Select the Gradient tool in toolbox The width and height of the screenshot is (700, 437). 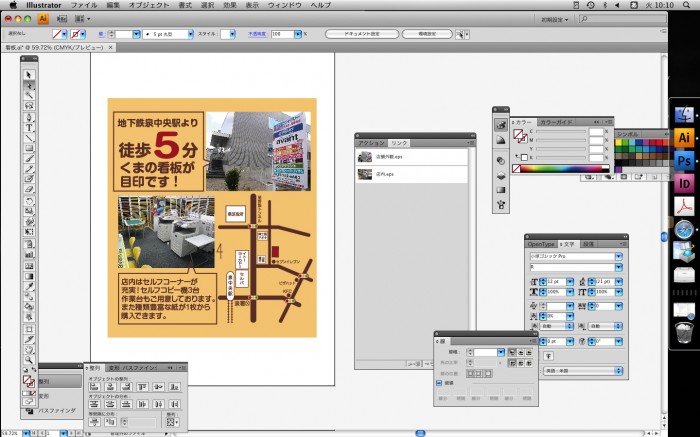coord(29,276)
